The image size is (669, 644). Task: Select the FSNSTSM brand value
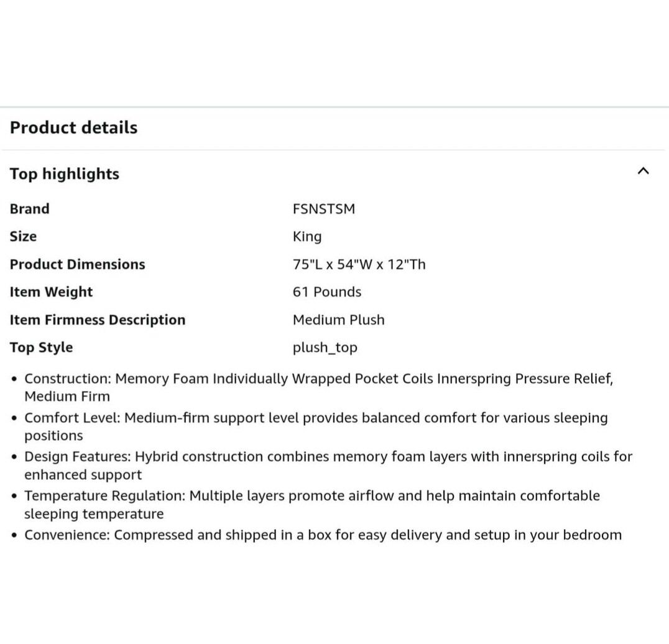(x=323, y=209)
